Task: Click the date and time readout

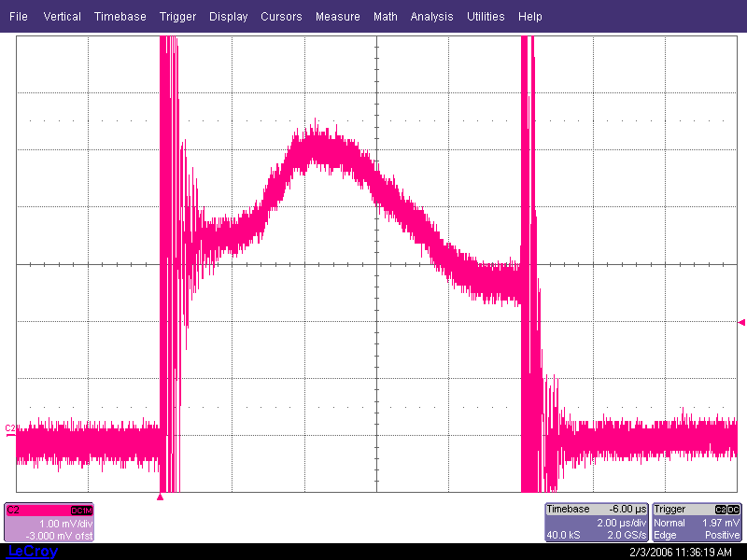Action: point(681,553)
